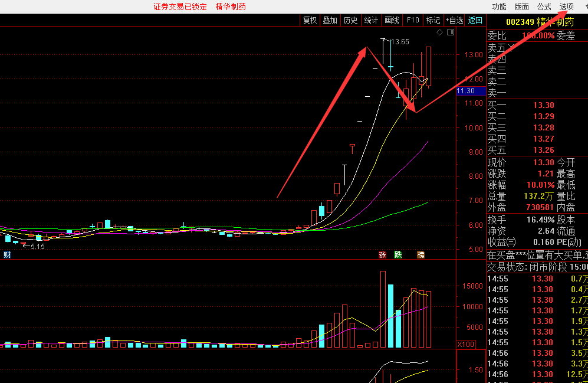Click the red 涨 indicator icon

click(x=382, y=255)
